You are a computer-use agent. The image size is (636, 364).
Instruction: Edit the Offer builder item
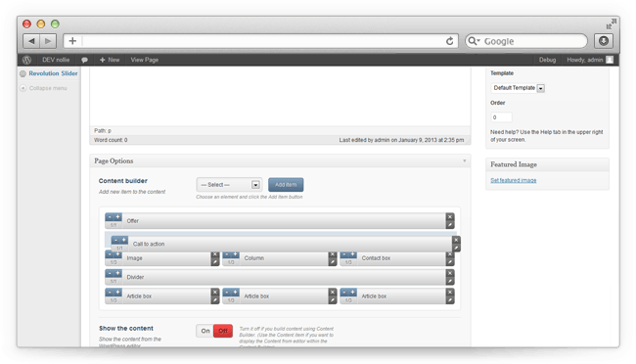coord(450,225)
